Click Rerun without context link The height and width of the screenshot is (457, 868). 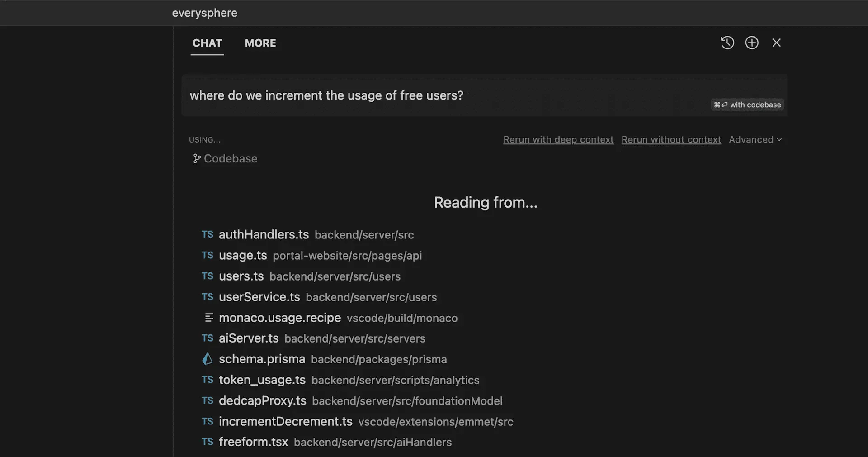tap(671, 140)
